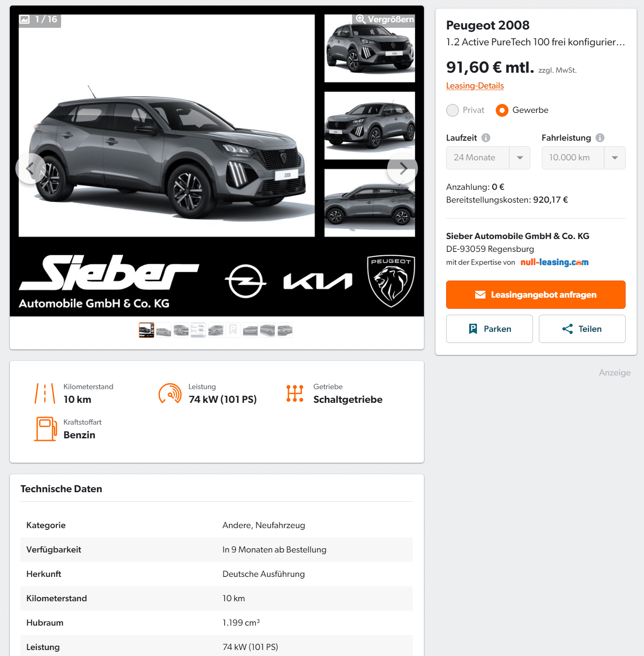
Task: Go to previous image with left arrow
Action: pyautogui.click(x=31, y=168)
